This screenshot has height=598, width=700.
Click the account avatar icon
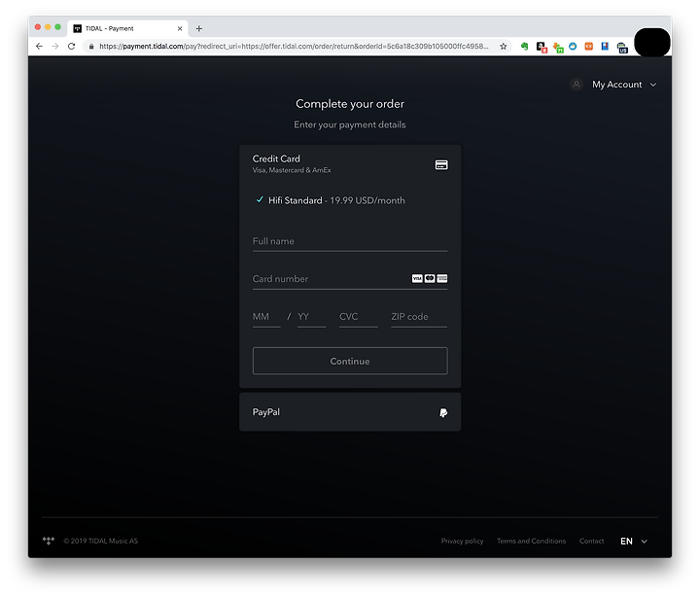(577, 84)
